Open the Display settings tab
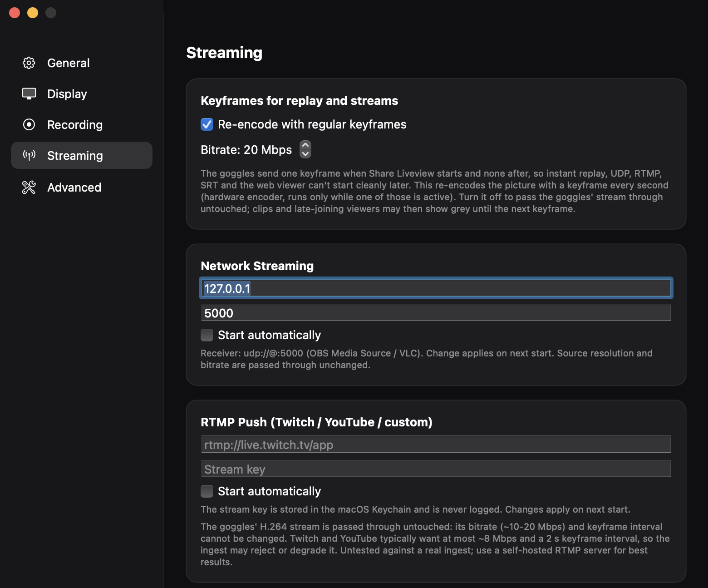This screenshot has height=588, width=708. tap(82, 94)
